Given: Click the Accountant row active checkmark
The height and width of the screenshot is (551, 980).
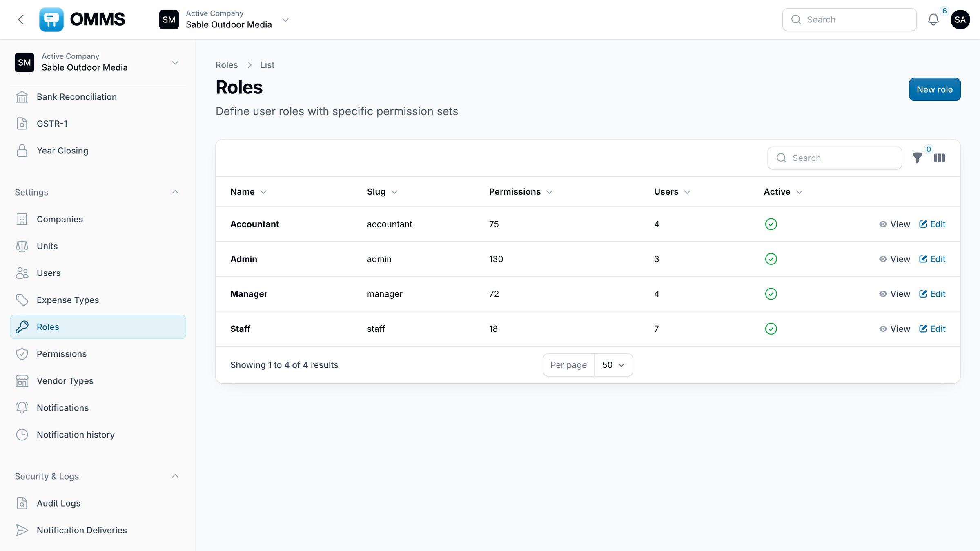Looking at the screenshot, I should click(x=771, y=224).
